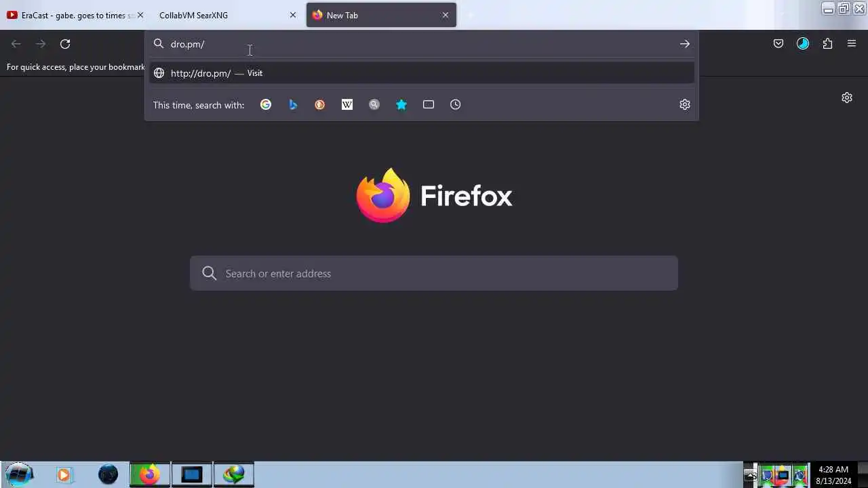Click the Firefox taskbar icon

coord(150,474)
